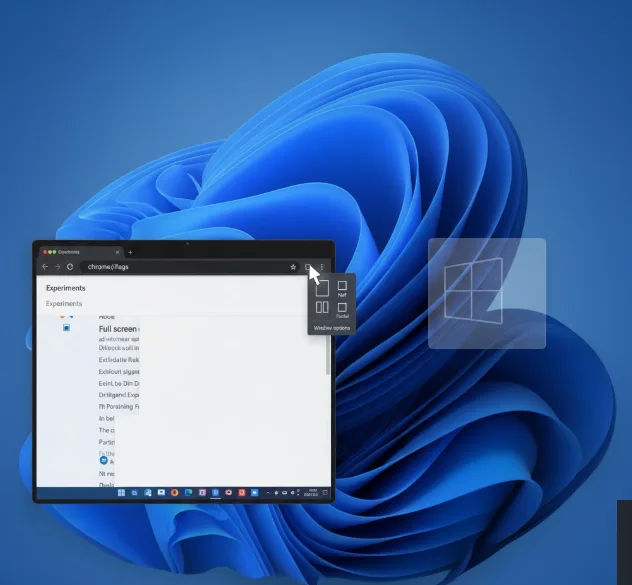Pick the lower-right small square layout option

342,307
